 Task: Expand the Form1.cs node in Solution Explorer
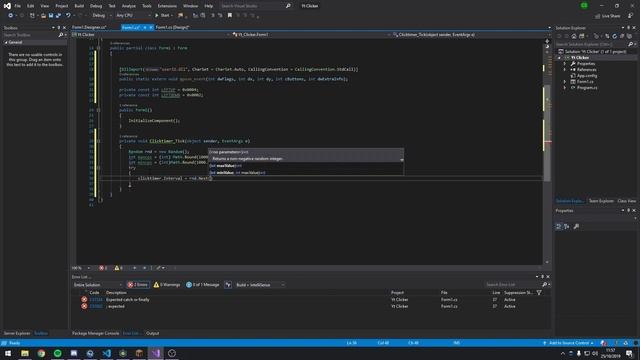(565, 82)
